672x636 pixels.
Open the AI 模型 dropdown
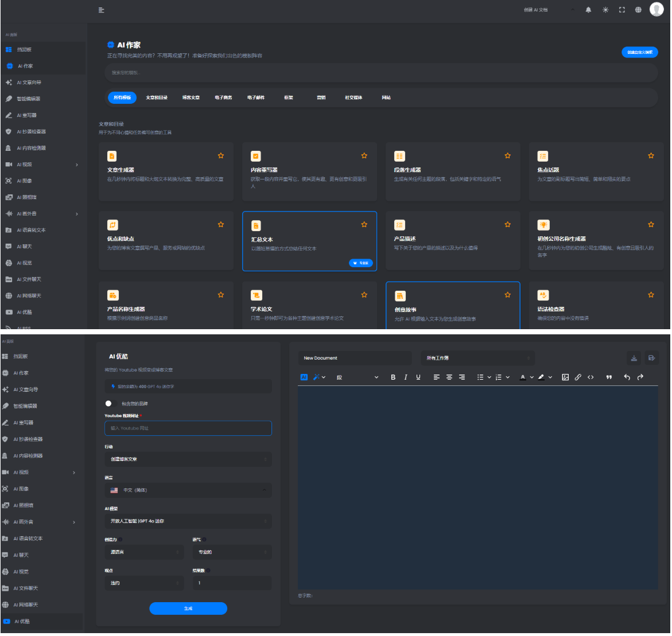point(188,521)
